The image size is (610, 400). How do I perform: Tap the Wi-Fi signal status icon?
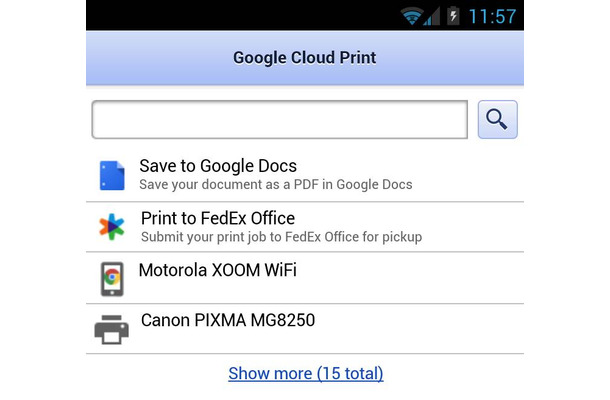[x=412, y=16]
